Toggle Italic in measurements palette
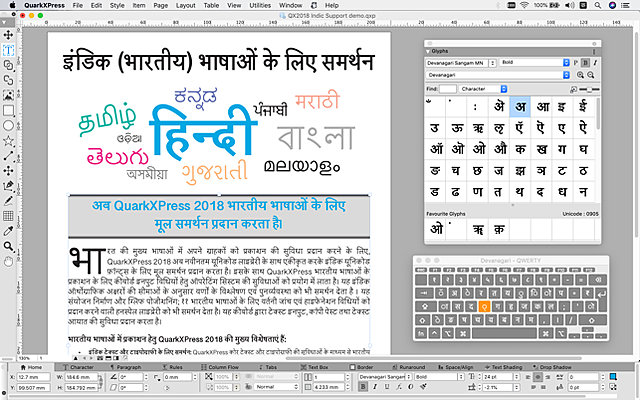 click(x=375, y=387)
